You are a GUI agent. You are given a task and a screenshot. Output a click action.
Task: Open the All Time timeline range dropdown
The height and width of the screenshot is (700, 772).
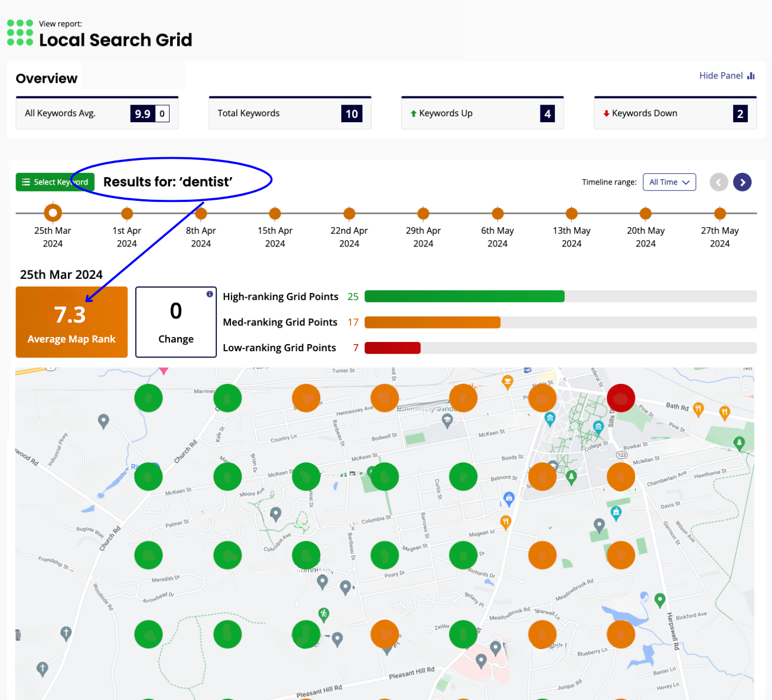[669, 182]
